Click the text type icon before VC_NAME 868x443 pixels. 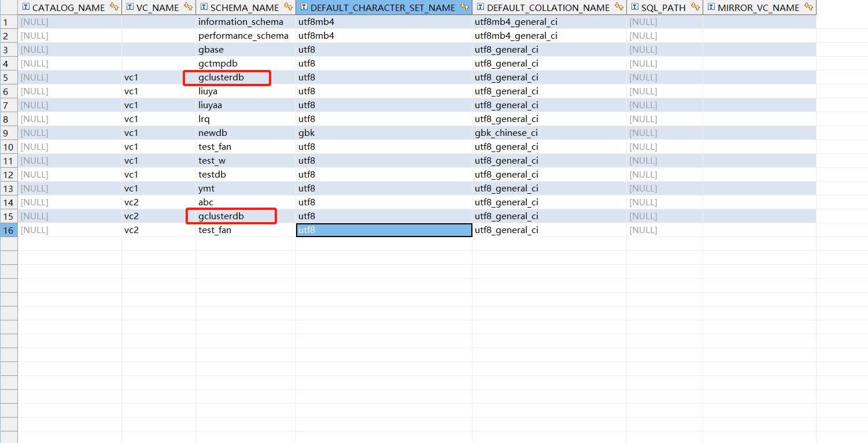pyautogui.click(x=130, y=8)
